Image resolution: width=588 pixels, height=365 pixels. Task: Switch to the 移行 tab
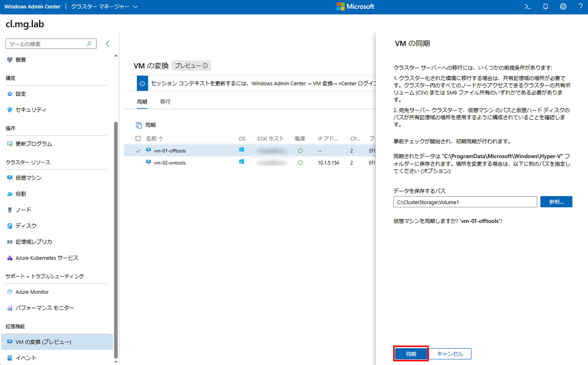pos(165,102)
